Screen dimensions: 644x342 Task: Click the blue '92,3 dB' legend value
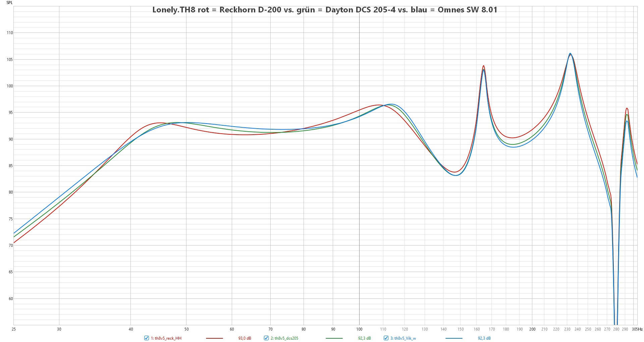484,338
